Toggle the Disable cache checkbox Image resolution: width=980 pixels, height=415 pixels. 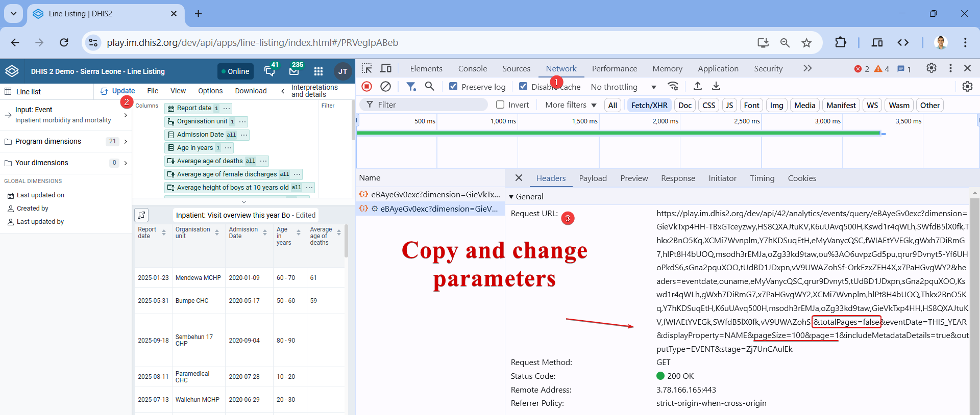tap(523, 87)
